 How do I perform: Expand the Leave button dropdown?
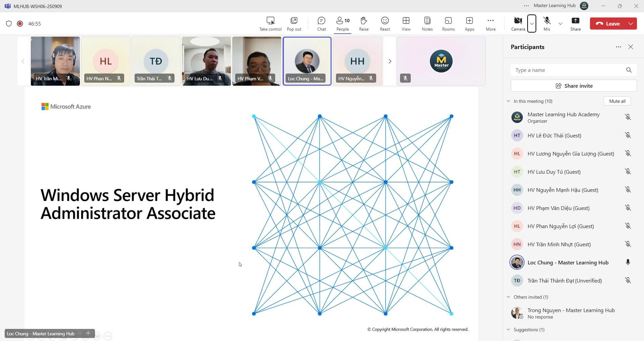click(x=631, y=24)
